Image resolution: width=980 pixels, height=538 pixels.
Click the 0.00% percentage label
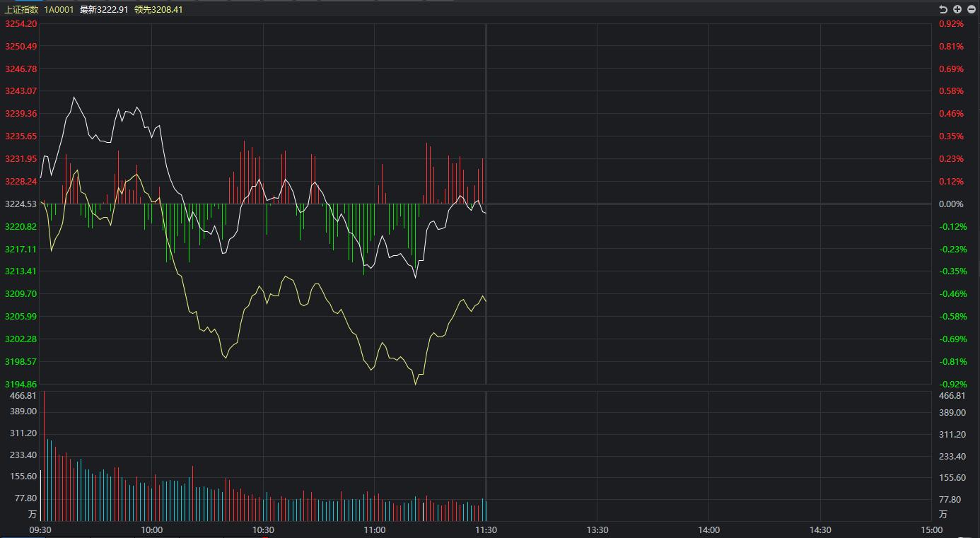[951, 204]
